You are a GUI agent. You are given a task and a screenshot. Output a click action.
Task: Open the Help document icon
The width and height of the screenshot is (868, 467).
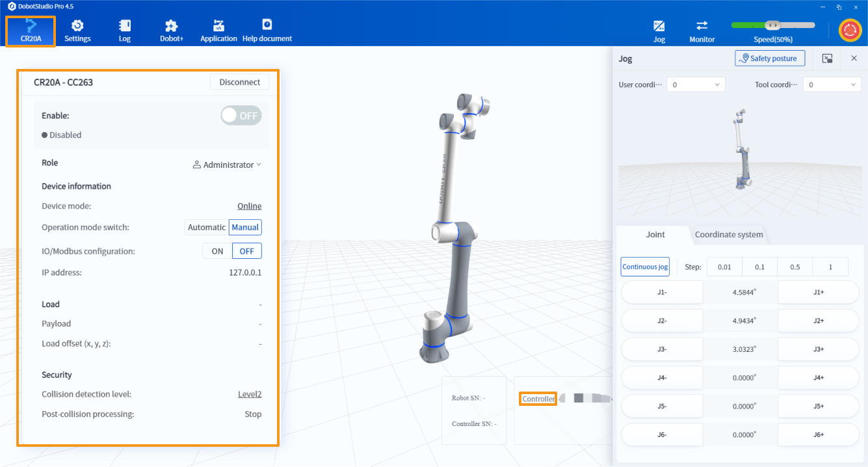[267, 25]
